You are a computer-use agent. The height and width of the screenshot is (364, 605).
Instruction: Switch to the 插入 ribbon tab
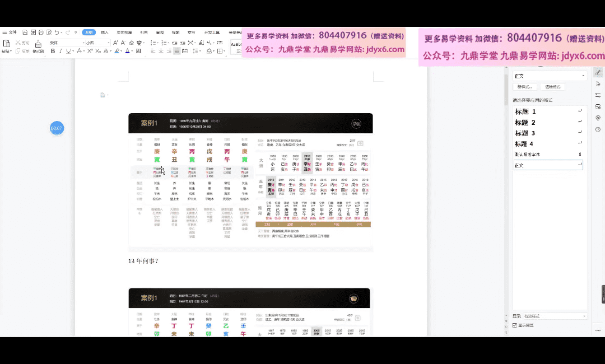click(104, 32)
